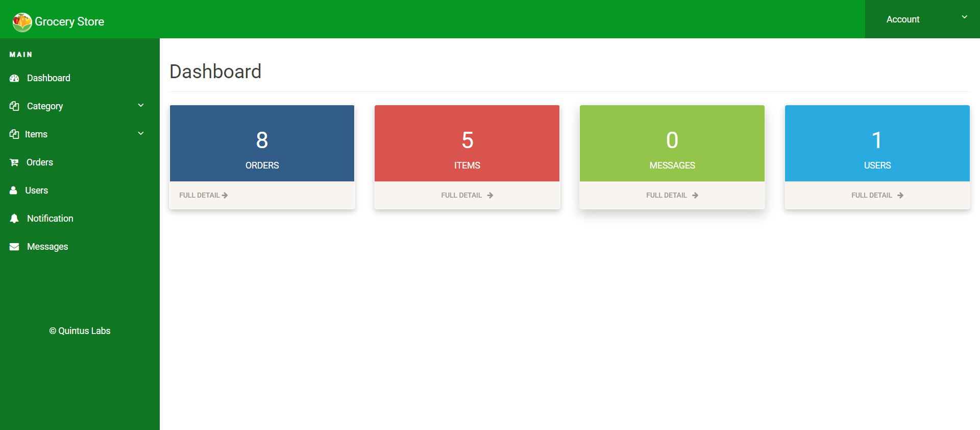Click the Category copy icon
Viewport: 980px width, 430px height.
[14, 106]
